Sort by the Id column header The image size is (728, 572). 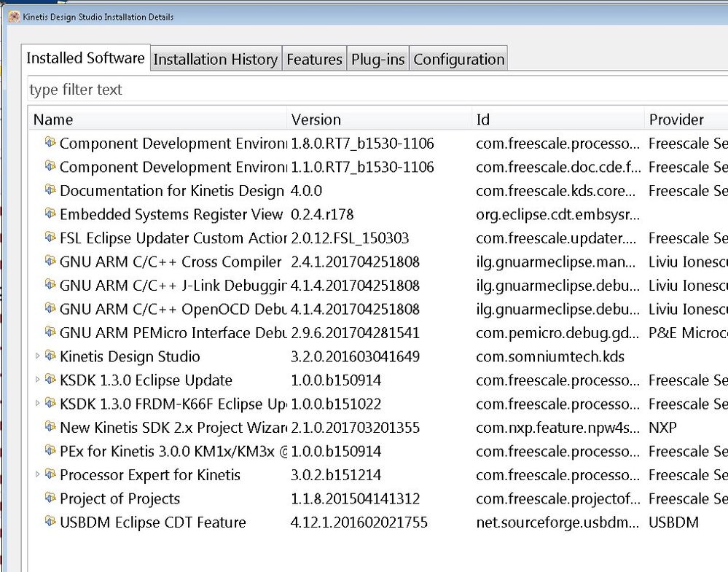557,120
